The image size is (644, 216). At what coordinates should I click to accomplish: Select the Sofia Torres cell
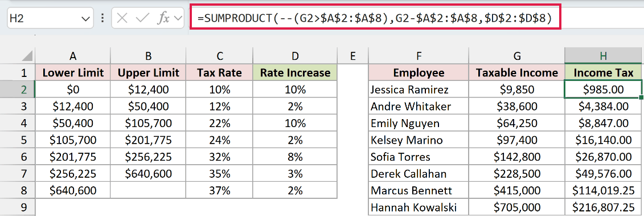(419, 157)
